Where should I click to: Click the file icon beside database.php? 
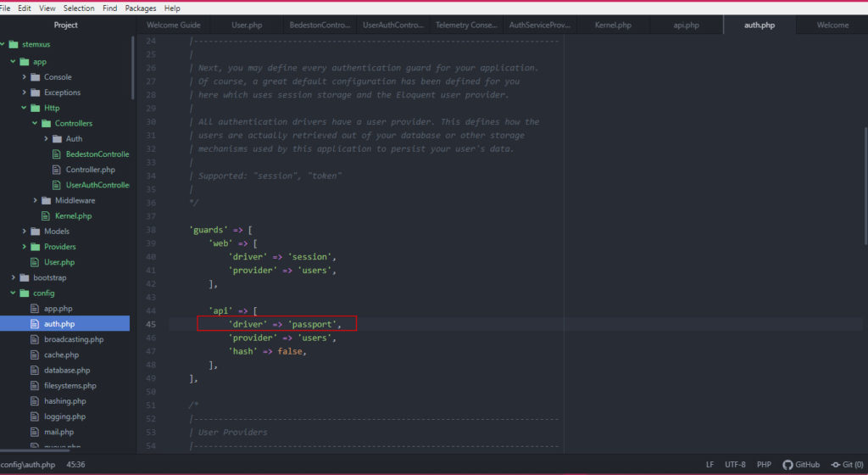(36, 371)
